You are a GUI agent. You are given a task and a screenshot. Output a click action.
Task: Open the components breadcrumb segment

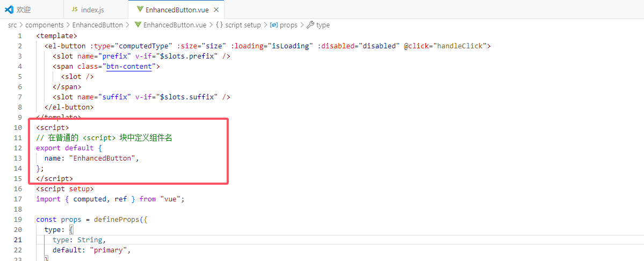(45, 25)
